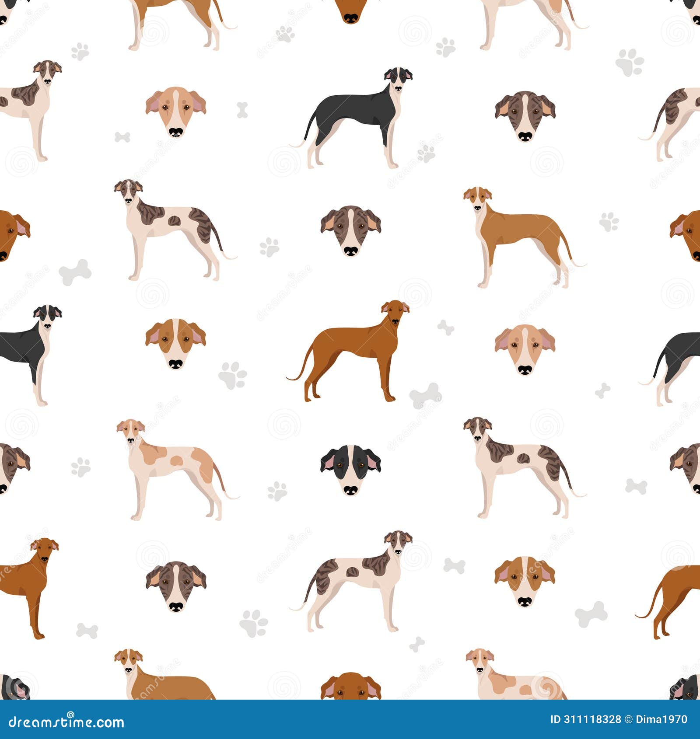Click the fawn greyhound head near top left
This screenshot has width=700, height=739.
175,114
